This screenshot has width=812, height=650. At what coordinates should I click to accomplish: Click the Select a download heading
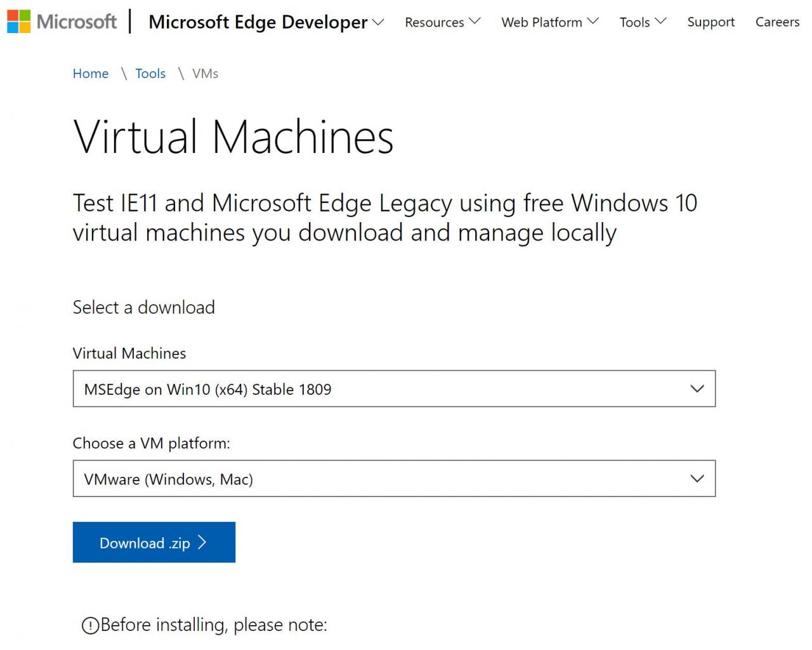[144, 307]
